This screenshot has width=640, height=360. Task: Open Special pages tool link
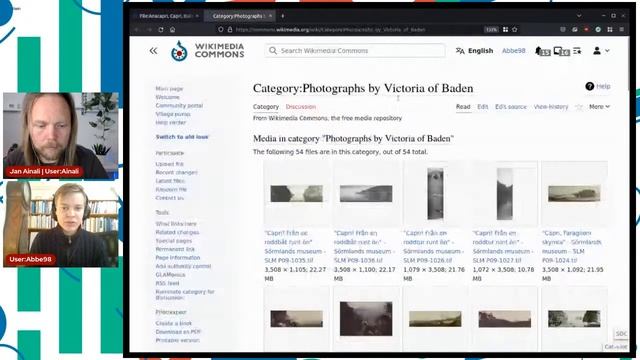click(173, 241)
